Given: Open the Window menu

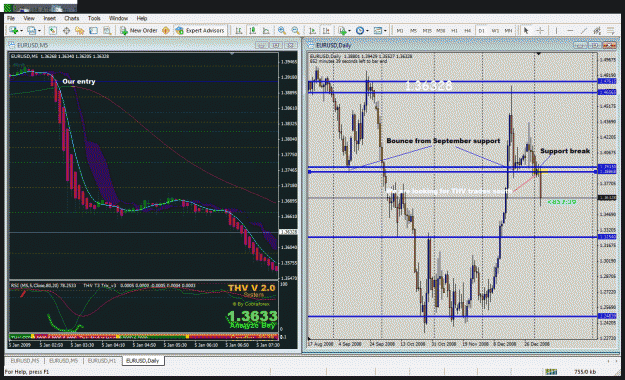Looking at the screenshot, I should pyautogui.click(x=118, y=18).
